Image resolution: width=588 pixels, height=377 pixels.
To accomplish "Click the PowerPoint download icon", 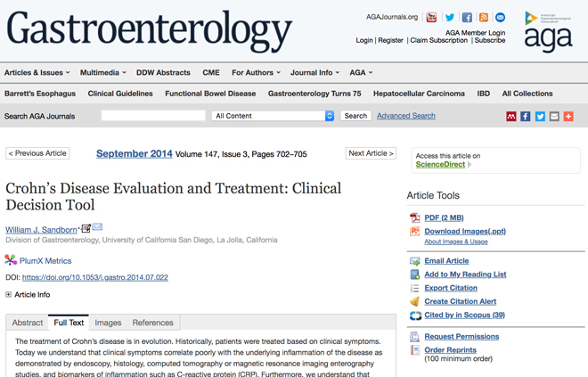I will pos(415,232).
